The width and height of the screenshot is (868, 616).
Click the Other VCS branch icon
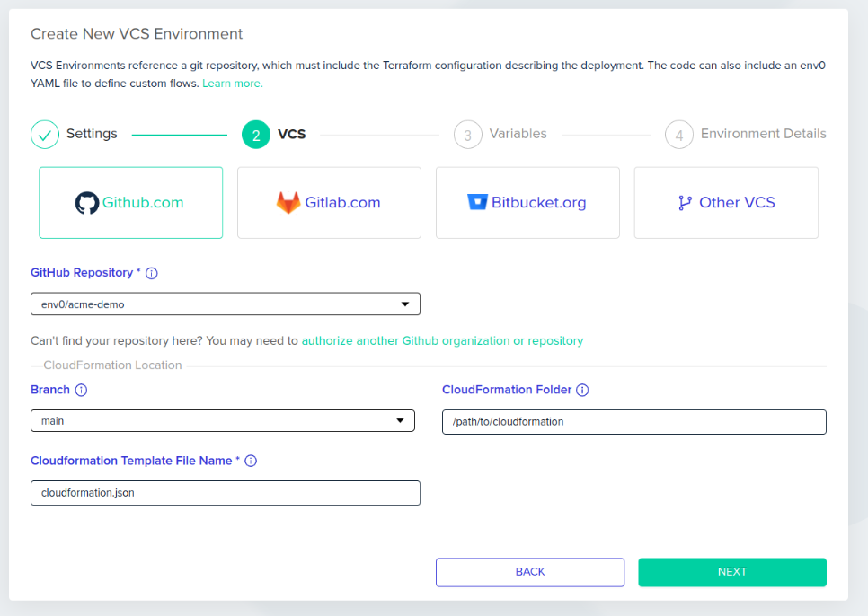[x=685, y=203]
